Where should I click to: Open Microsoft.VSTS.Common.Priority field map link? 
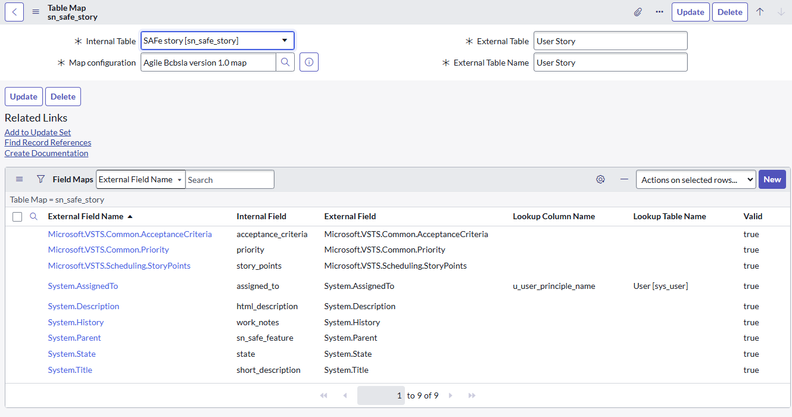coord(108,250)
